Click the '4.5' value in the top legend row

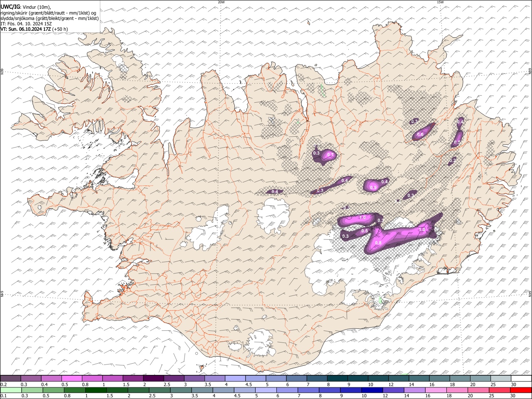click(249, 384)
